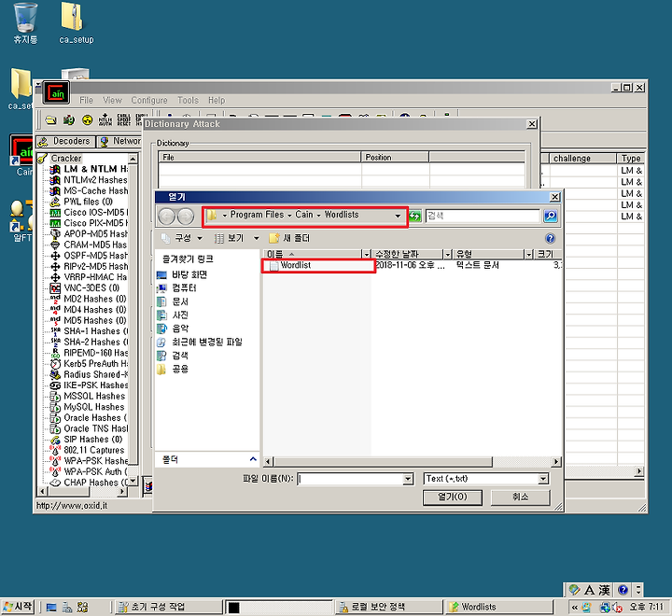Click the NTLM auth toolbar icon in Cain
The width and height of the screenshot is (672, 616).
[x=105, y=120]
